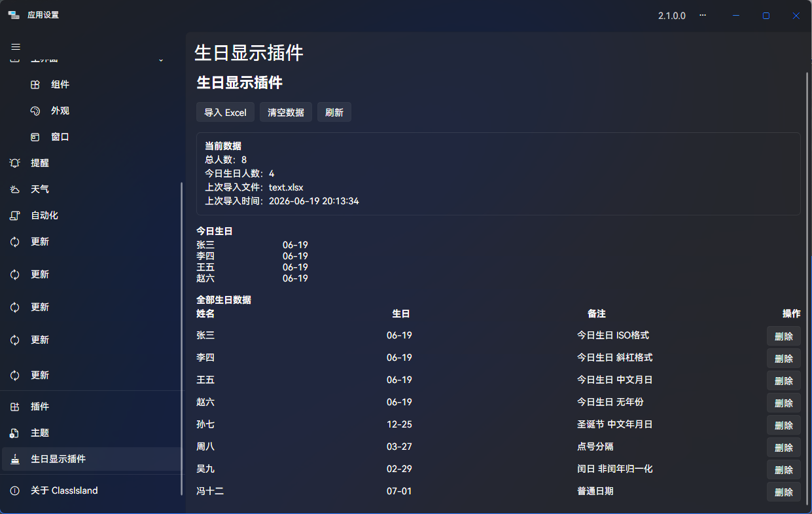Screen dimensions: 812x514
Task: Click the 当前数据 heading
Action: pyautogui.click(x=223, y=146)
